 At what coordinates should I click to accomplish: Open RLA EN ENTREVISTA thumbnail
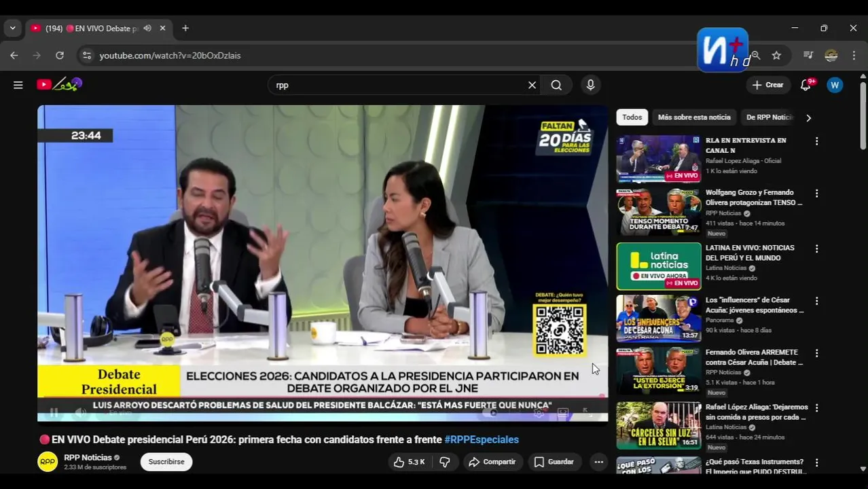tap(659, 159)
